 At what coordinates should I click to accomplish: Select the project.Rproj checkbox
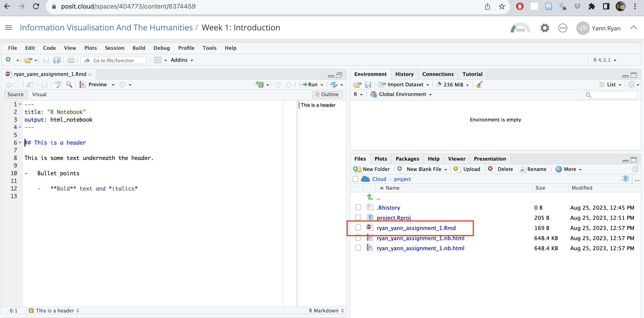[x=358, y=217]
